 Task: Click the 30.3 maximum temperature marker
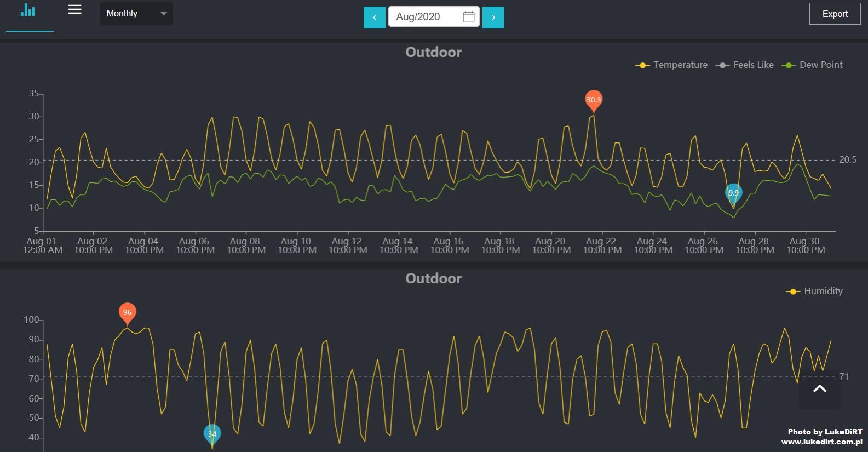(x=593, y=100)
